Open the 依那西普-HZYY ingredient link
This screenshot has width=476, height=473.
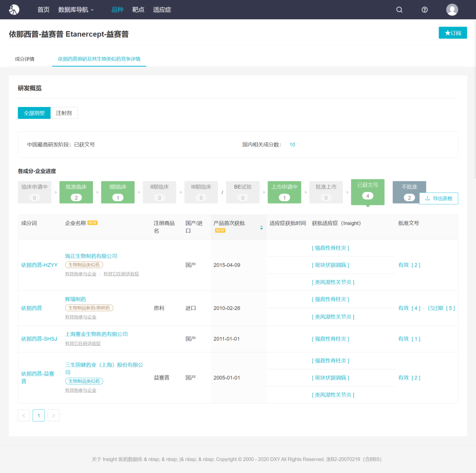[39, 265]
